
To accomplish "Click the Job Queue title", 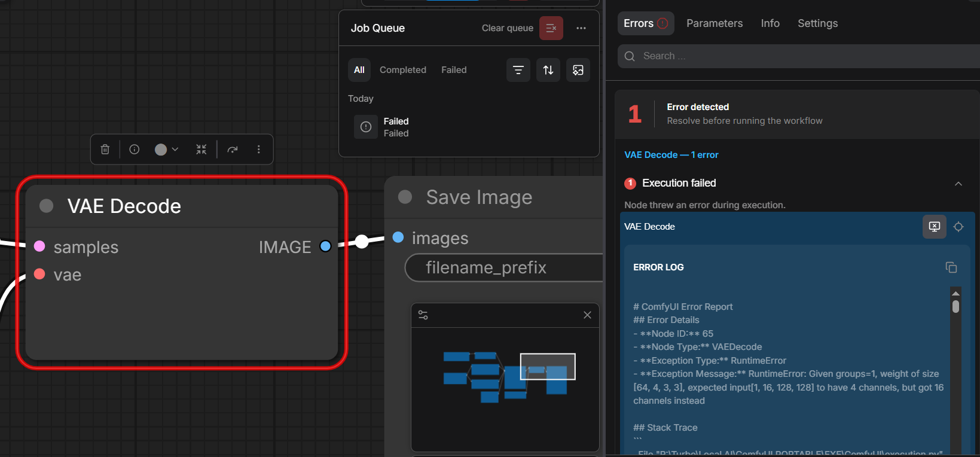I will [378, 28].
